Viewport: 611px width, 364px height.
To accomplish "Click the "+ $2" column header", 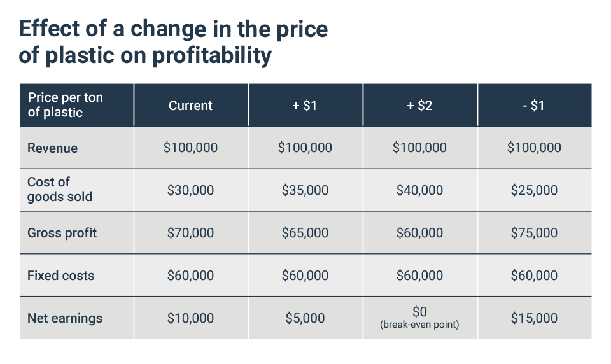I will click(419, 106).
